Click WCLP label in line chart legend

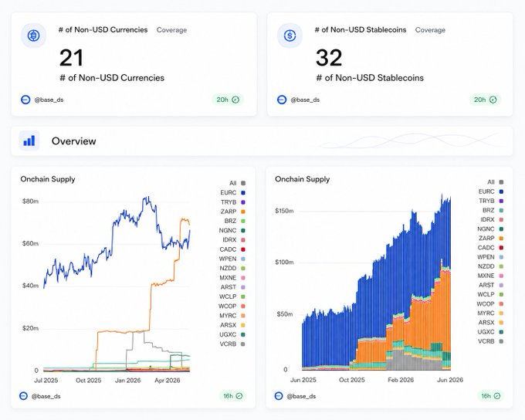[x=228, y=296]
